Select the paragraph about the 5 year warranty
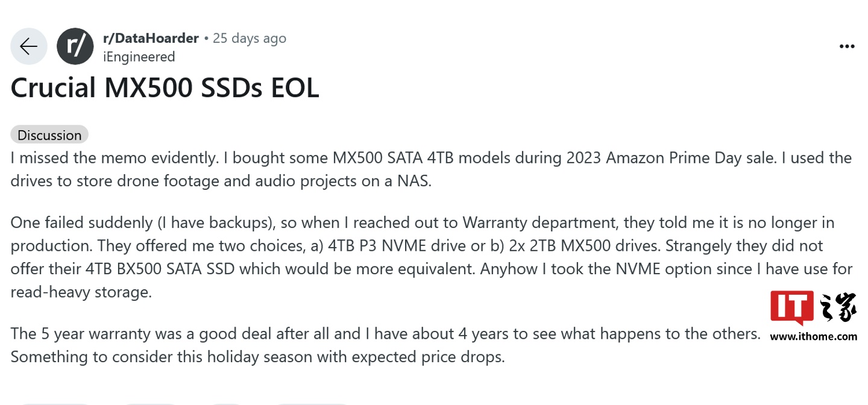Screen dimensions: 868x405 coord(386,345)
